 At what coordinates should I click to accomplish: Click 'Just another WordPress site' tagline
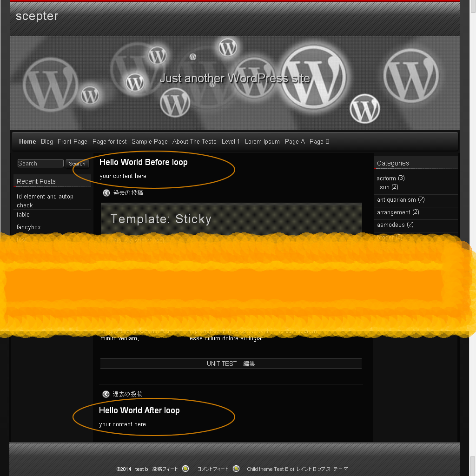click(235, 78)
